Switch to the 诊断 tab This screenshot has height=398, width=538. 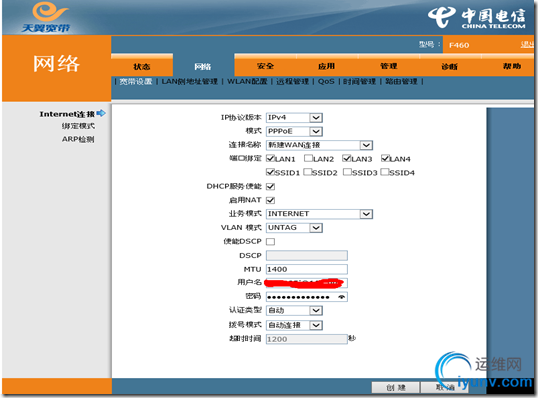tap(449, 65)
